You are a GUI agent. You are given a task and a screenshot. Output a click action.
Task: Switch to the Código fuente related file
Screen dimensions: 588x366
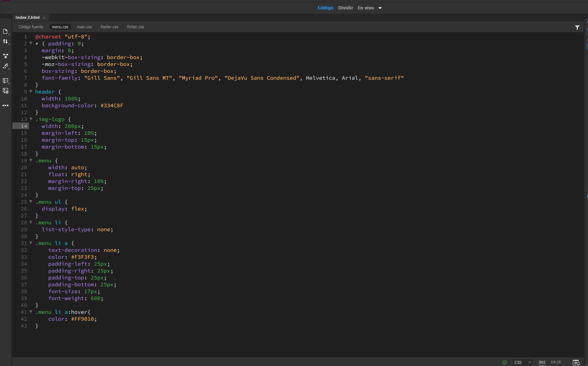(x=31, y=27)
